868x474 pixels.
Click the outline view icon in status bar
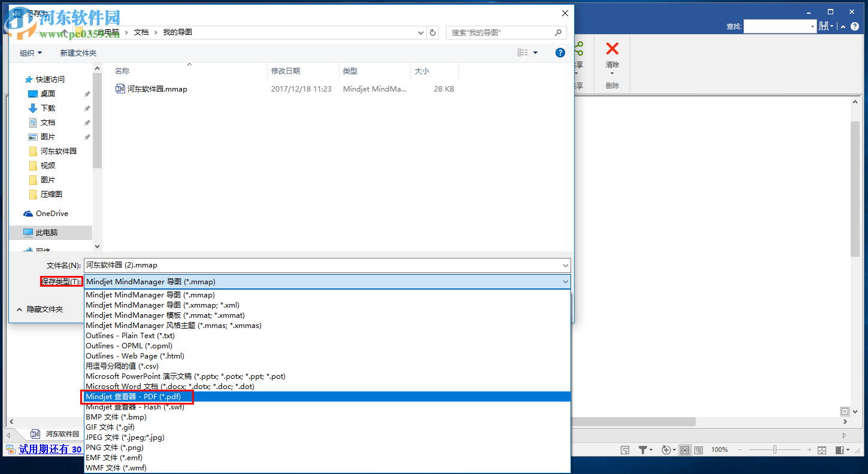pos(699,449)
